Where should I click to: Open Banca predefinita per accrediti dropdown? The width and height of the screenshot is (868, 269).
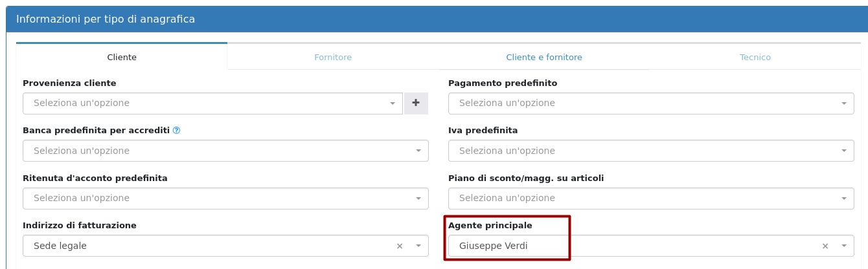pyautogui.click(x=225, y=151)
